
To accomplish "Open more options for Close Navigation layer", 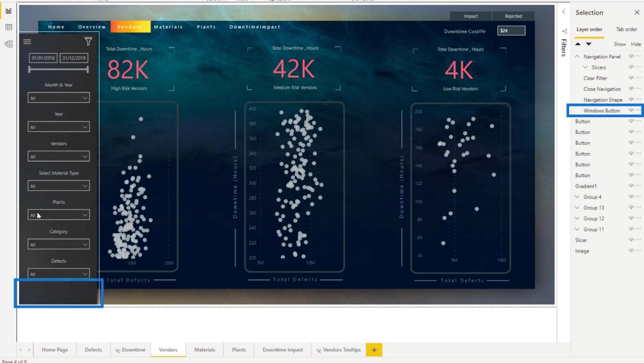I will (x=638, y=89).
